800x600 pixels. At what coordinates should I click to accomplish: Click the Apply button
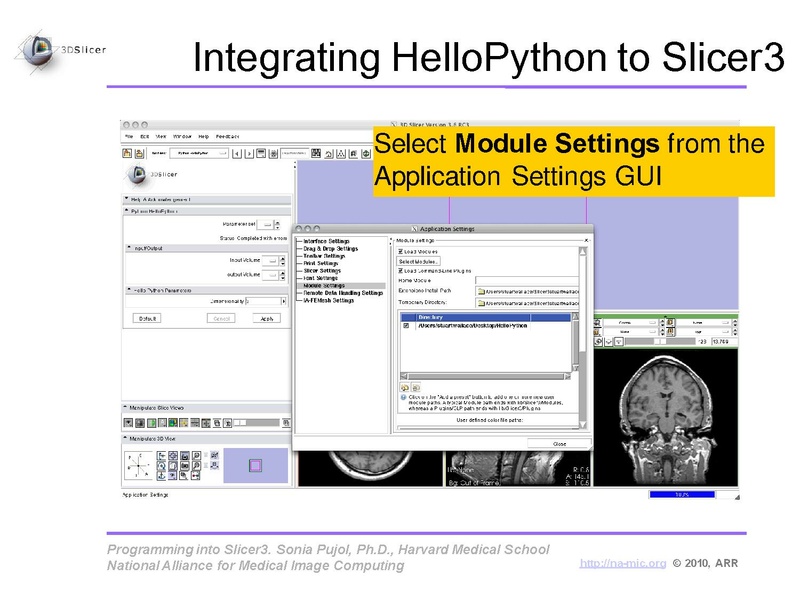pos(266,318)
